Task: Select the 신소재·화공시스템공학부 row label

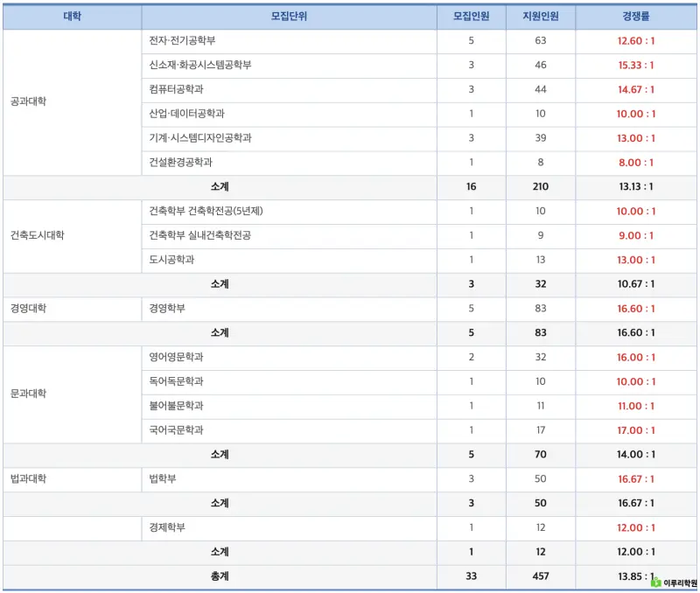Action: tap(200, 65)
